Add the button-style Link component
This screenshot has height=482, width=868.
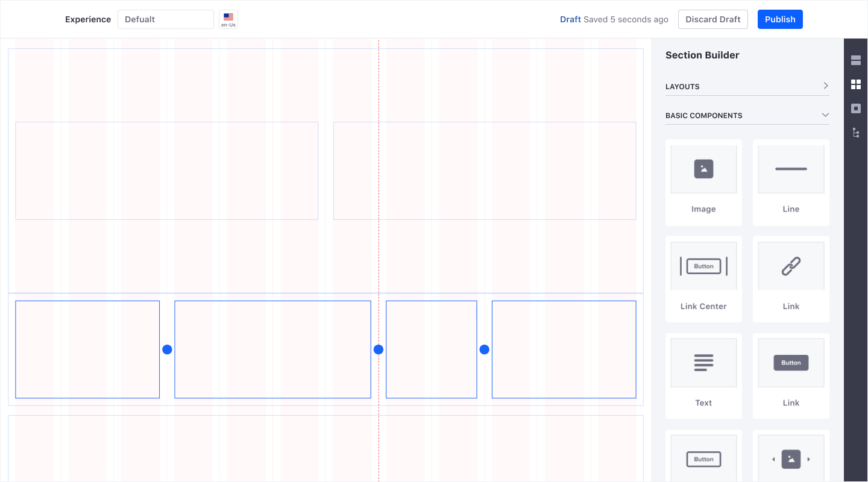point(791,374)
